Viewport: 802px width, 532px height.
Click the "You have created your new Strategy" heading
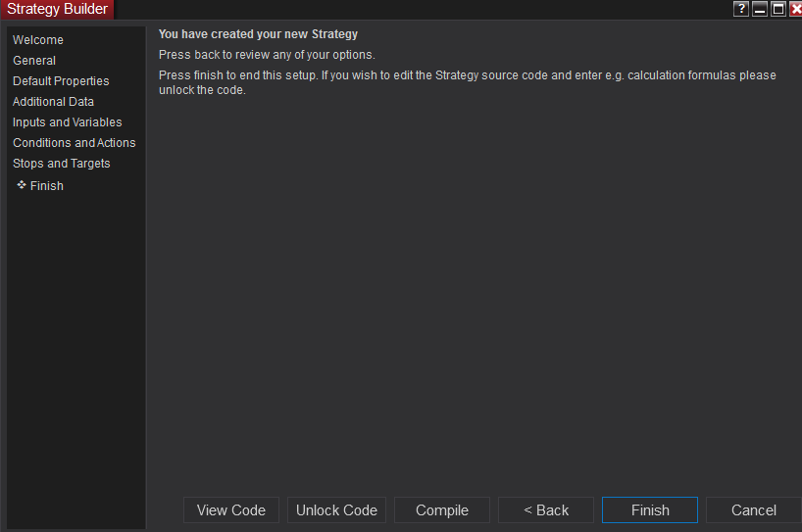[x=258, y=34]
